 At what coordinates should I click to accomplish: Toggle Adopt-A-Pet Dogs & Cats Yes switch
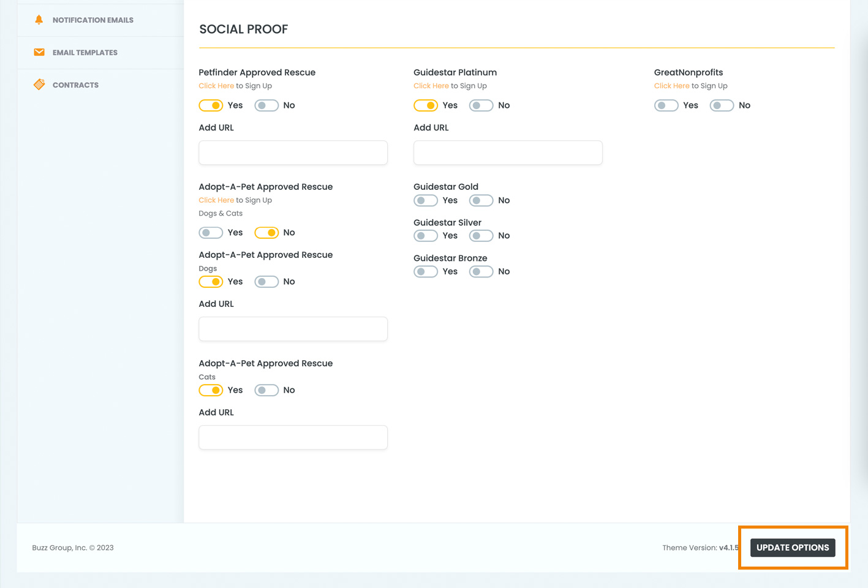pyautogui.click(x=211, y=233)
